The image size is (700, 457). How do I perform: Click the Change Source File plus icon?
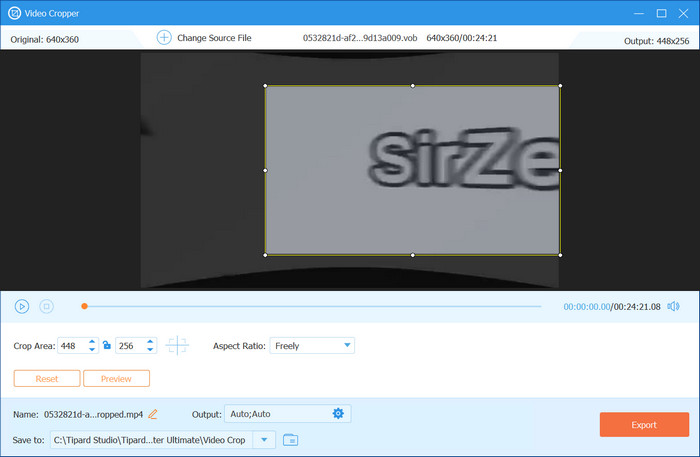tap(164, 37)
